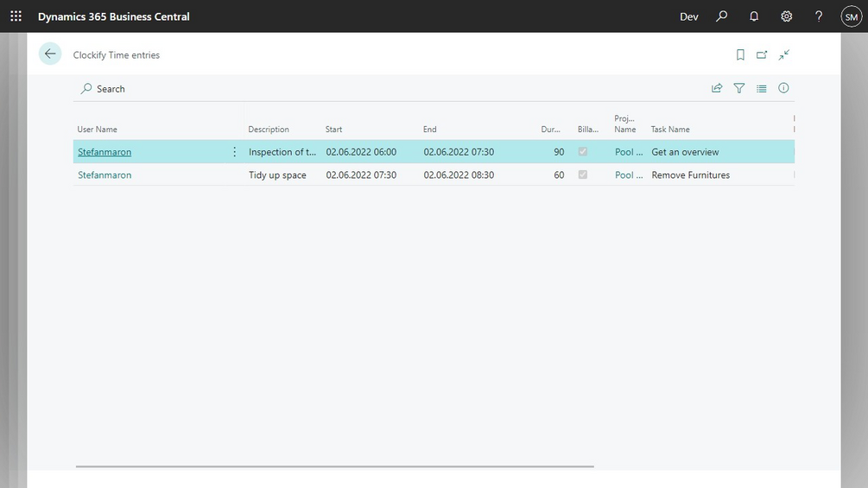Open the Pool project link in the second row

(628, 174)
